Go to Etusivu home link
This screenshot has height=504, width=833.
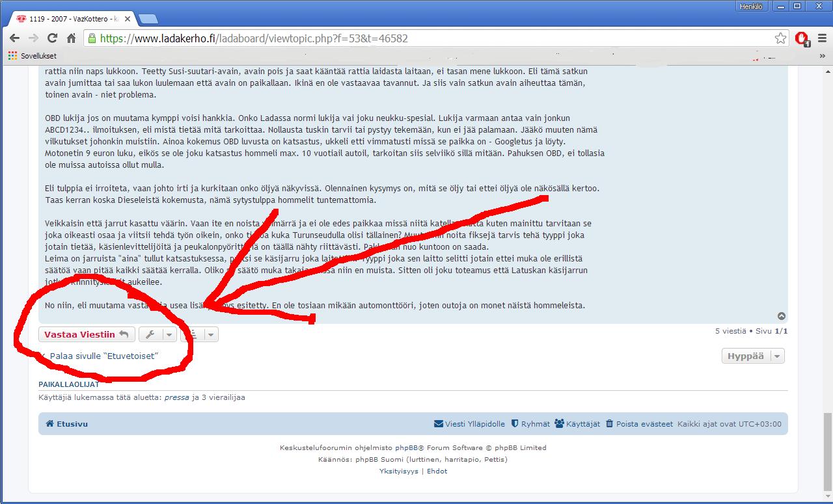66,424
